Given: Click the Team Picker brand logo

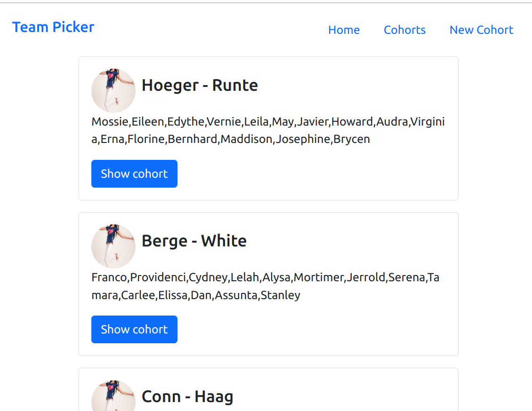Looking at the screenshot, I should pos(53,27).
